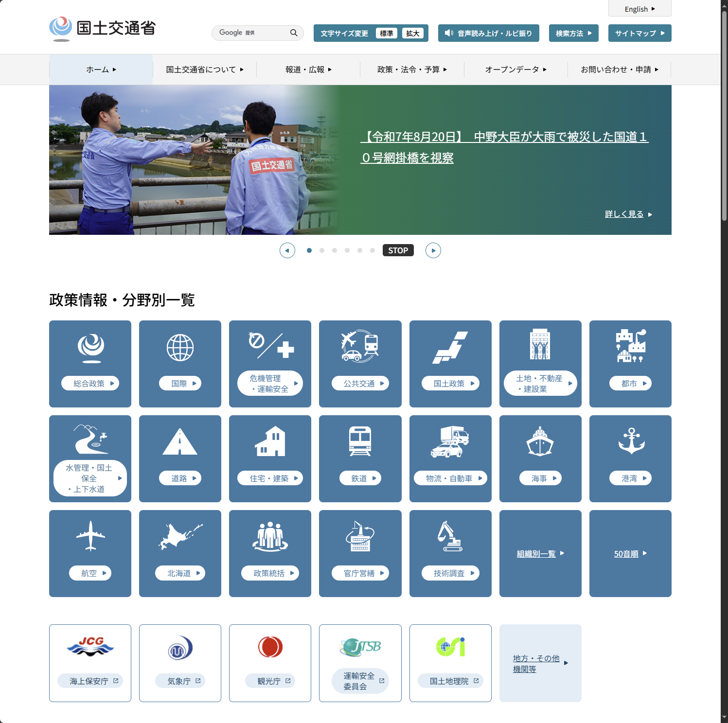Set text size to 標準
Image resolution: width=728 pixels, height=723 pixels.
(387, 34)
